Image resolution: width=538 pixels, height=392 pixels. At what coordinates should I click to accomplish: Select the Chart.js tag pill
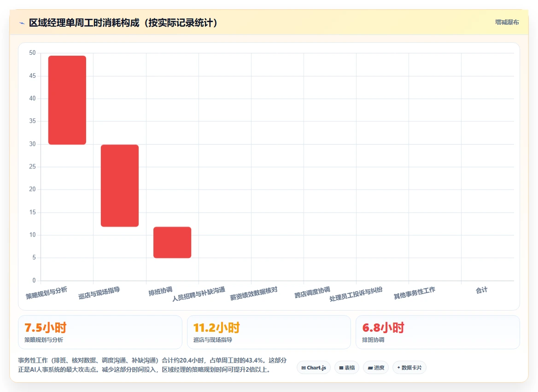(314, 368)
